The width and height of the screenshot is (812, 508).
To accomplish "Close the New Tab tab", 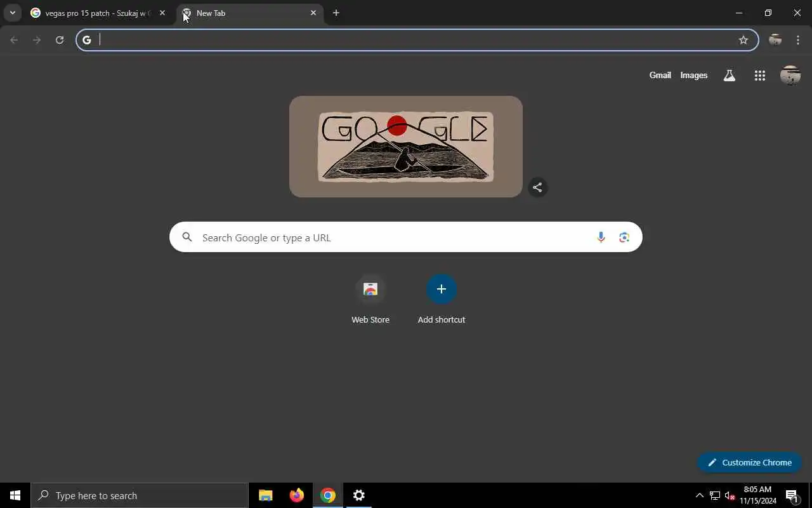I will (313, 13).
